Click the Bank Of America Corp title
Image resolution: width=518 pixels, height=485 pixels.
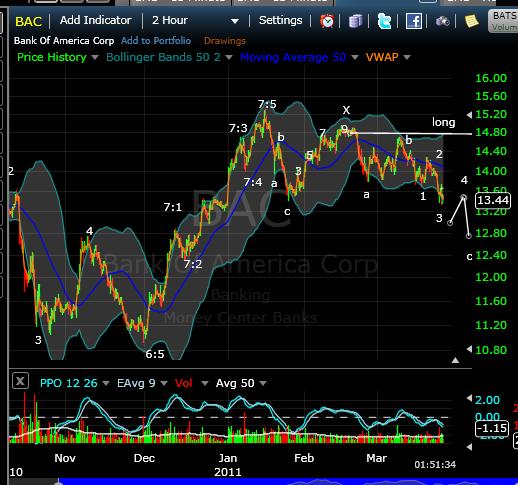tap(64, 41)
